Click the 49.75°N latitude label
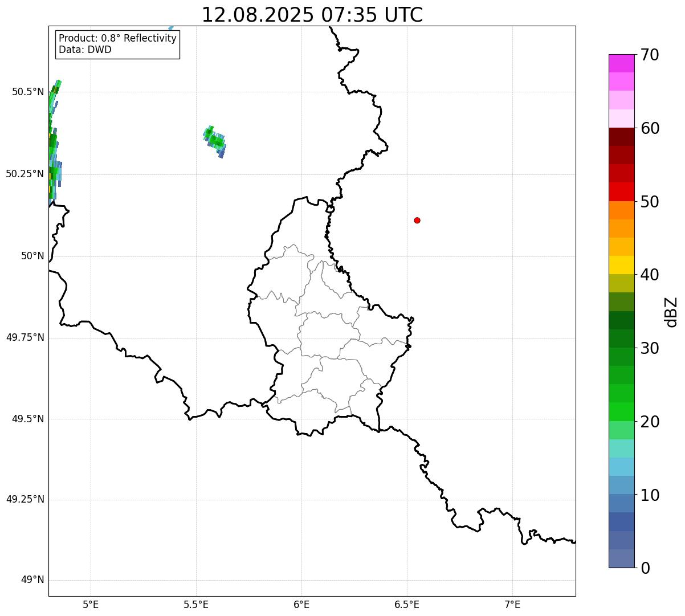Screen dimensions: 685x616 point(25,337)
